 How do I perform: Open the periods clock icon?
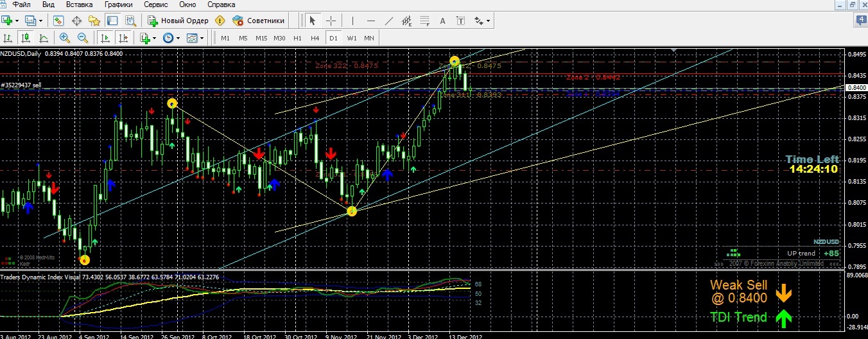[x=168, y=38]
